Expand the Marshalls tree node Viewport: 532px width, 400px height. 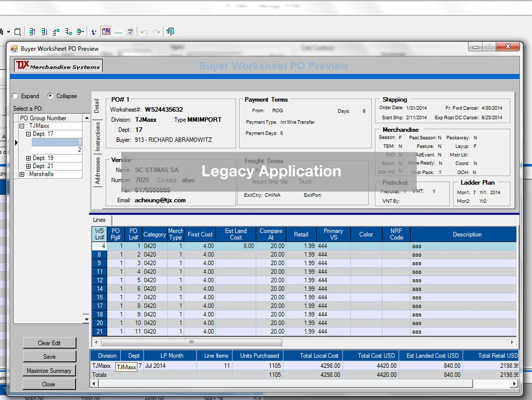pos(22,175)
